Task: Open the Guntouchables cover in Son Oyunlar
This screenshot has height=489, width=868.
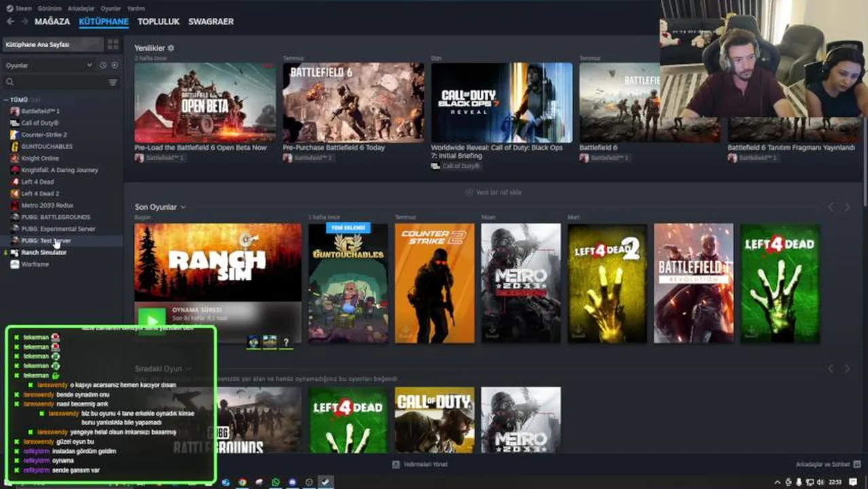Action: [348, 283]
